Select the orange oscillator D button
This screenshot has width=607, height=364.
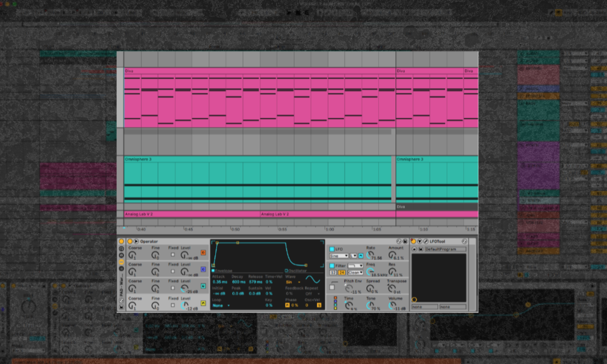coord(203,253)
